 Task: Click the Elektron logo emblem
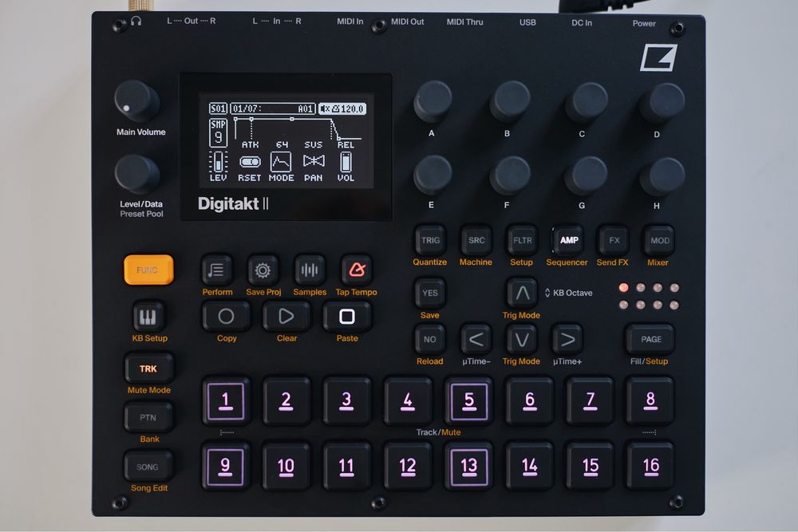point(658,57)
